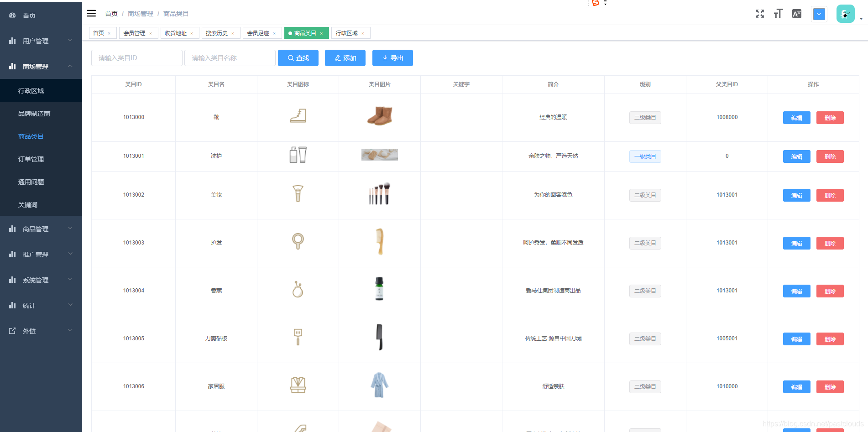868x432 pixels.
Task: Expand the 系统管理 sidebar menu
Action: 41,280
